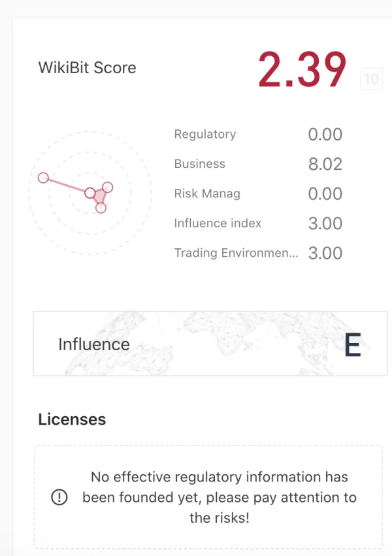Click the exclamation warning icon in Licenses

tap(59, 497)
